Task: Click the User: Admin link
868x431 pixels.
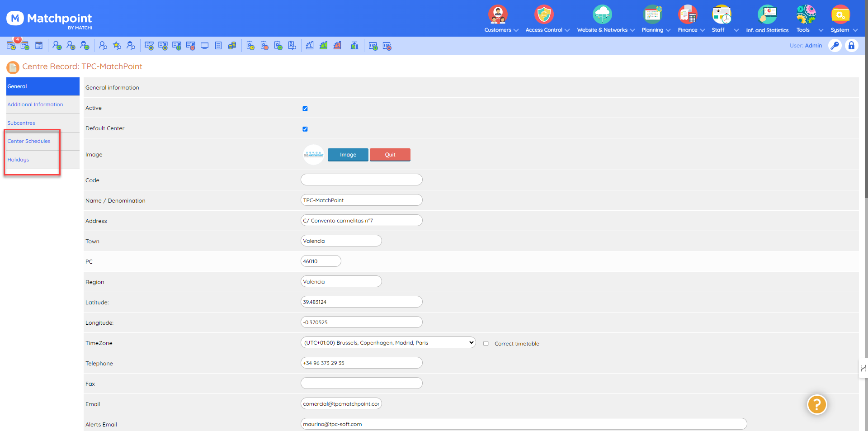Action: [x=806, y=46]
